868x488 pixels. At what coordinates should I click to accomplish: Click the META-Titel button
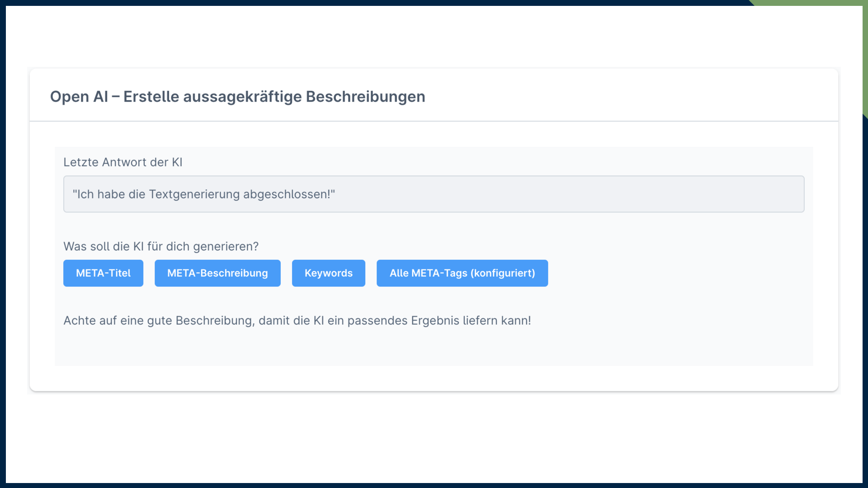point(103,273)
